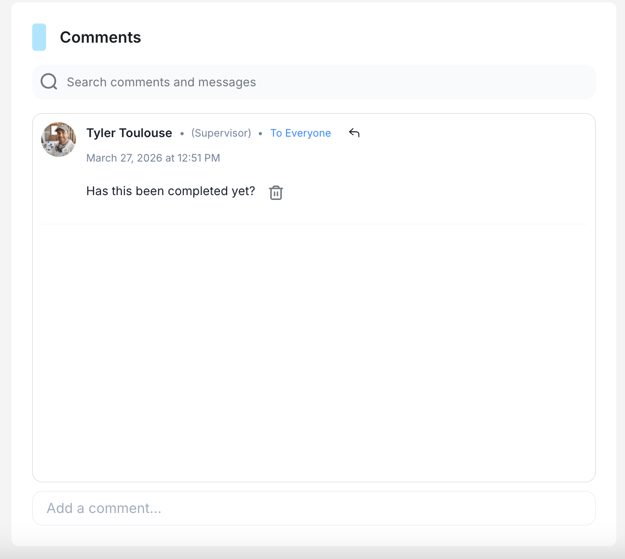The height and width of the screenshot is (559, 625).
Task: Focus the search comments and messages field
Action: (320, 82)
